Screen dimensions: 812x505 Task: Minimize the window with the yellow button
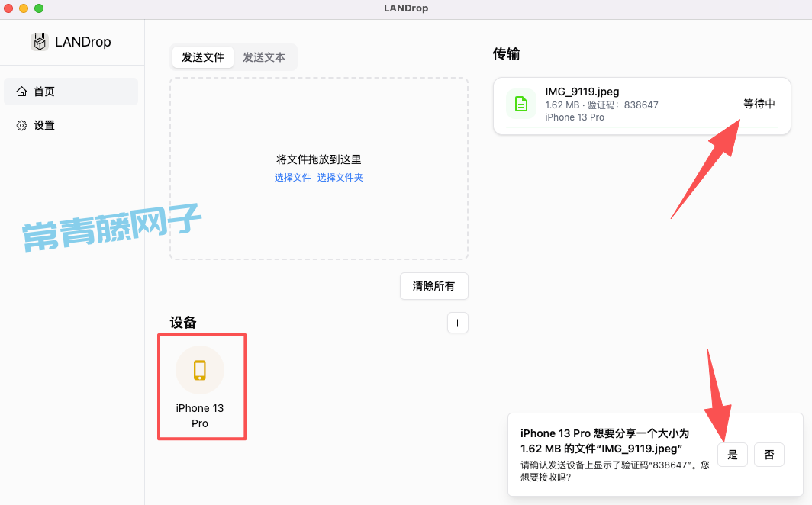(24, 8)
